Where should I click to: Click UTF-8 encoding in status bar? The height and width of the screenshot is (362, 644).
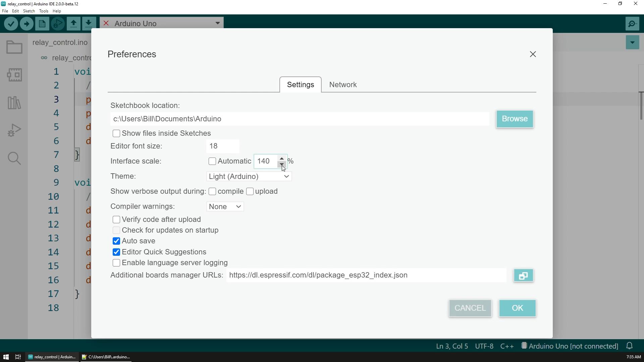pyautogui.click(x=484, y=346)
